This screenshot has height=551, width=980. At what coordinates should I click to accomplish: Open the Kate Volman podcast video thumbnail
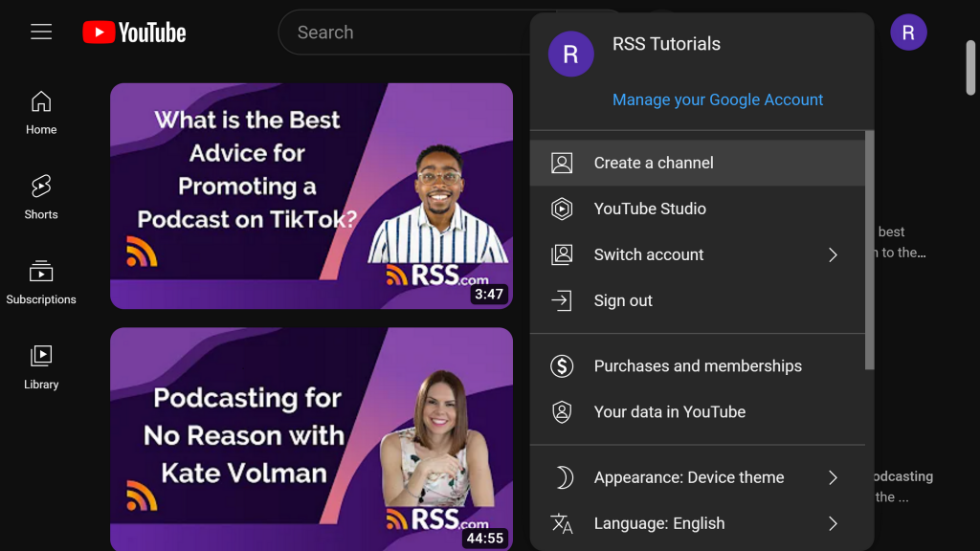pos(311,439)
